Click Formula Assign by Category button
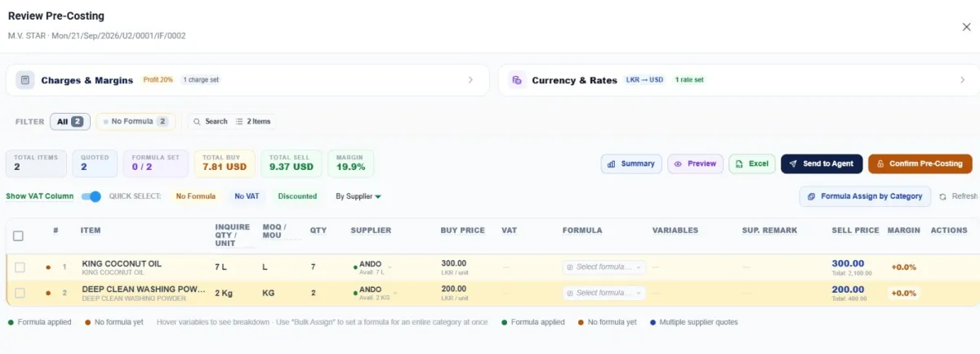Viewport: 980px width, 354px height. tap(865, 196)
